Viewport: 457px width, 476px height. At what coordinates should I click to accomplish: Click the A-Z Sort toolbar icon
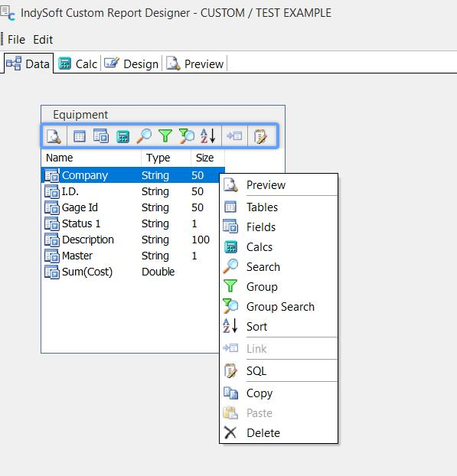tap(207, 135)
